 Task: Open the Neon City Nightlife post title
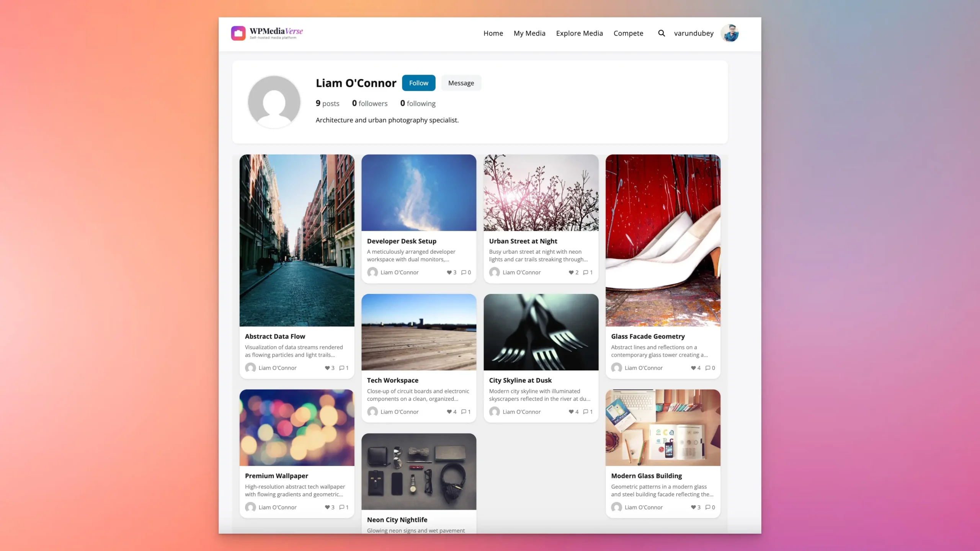tap(397, 520)
